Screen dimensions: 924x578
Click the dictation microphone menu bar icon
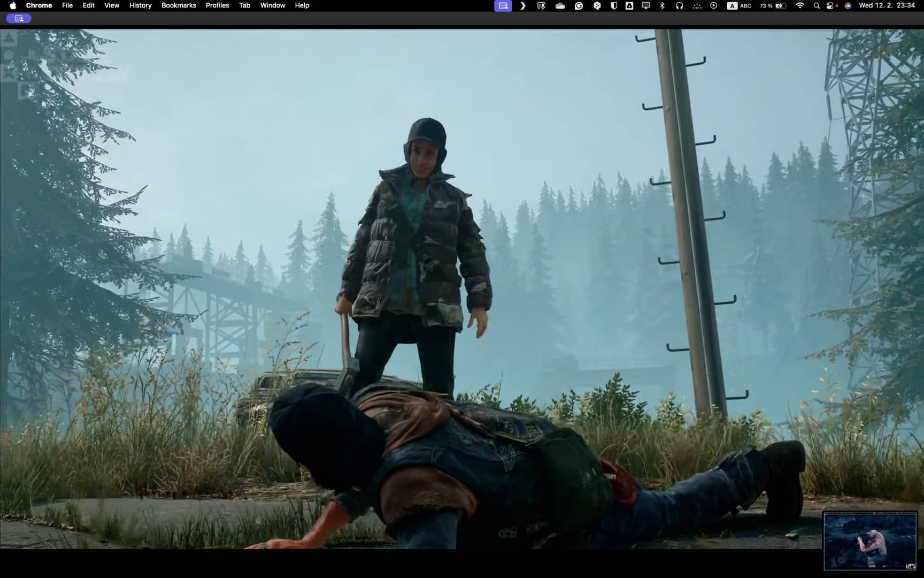[x=541, y=5]
